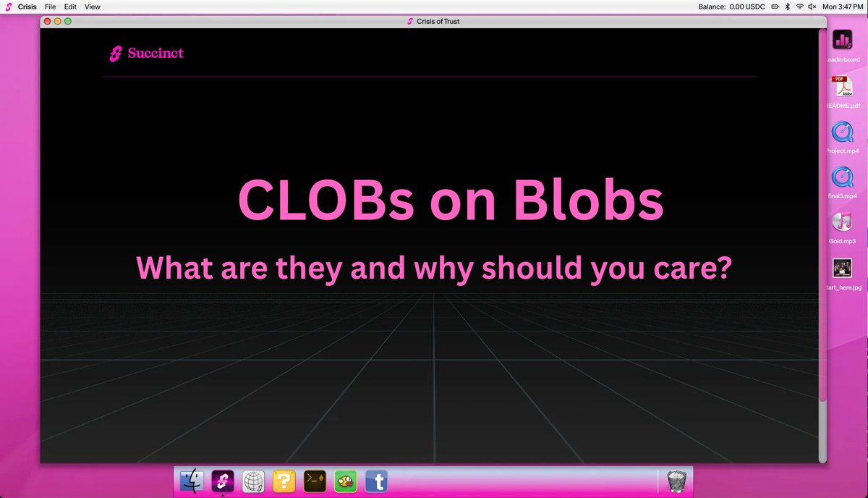Click the Crisis of Trust window title
Screen dimensions: 868x498
coord(438,22)
